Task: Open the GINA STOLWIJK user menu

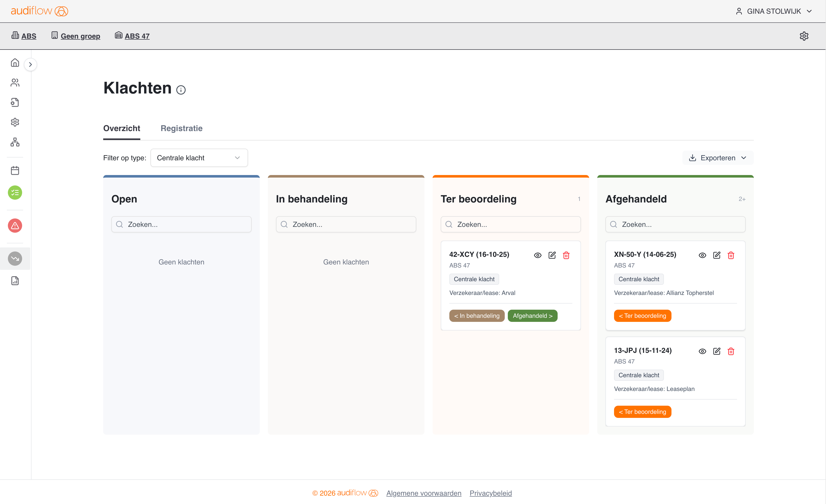Action: tap(774, 11)
